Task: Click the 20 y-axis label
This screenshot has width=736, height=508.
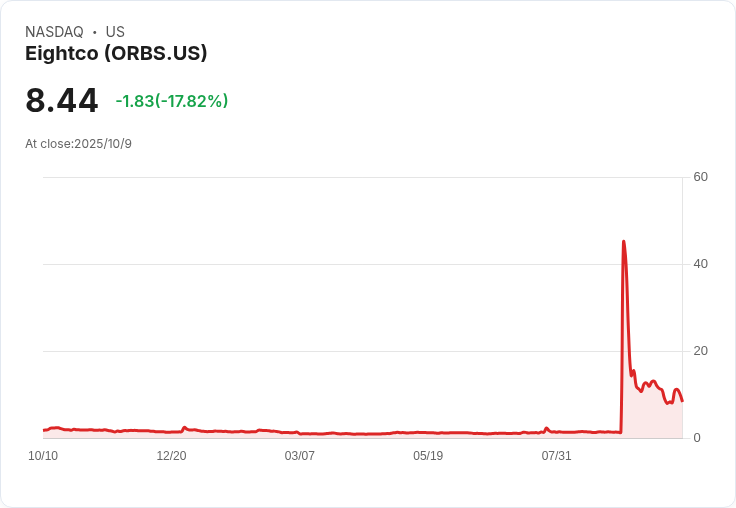Action: (700, 351)
